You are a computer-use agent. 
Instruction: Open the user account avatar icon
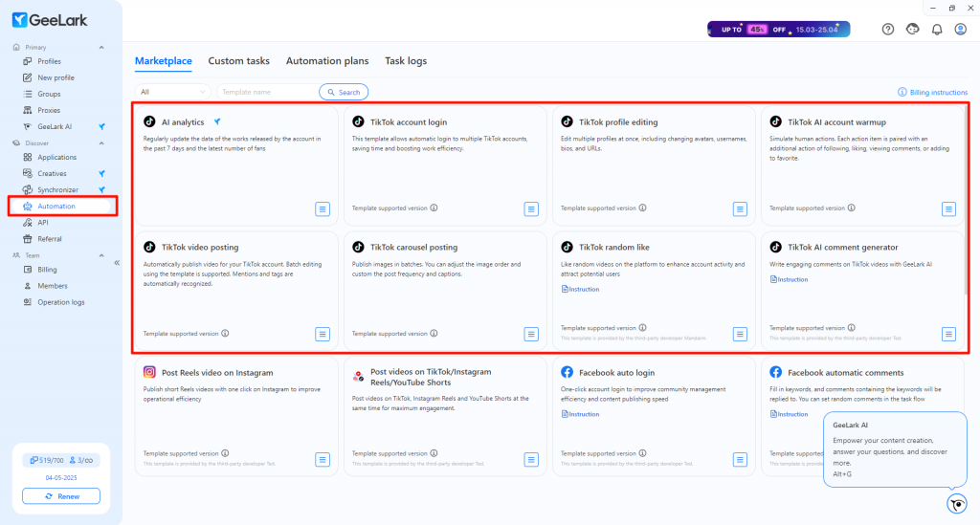(x=961, y=30)
